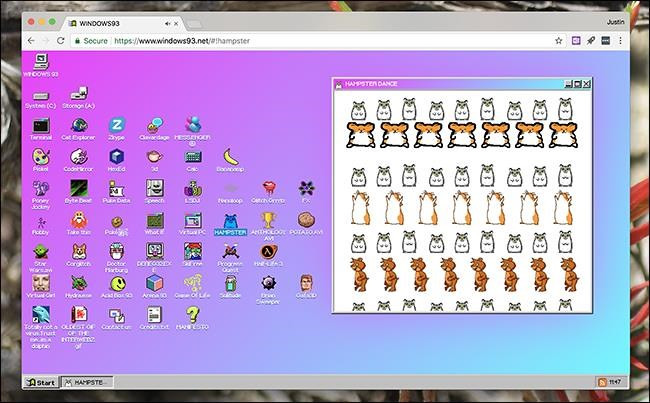The width and height of the screenshot is (650, 403).
Task: Bookmark this page with the star icon
Action: point(555,41)
